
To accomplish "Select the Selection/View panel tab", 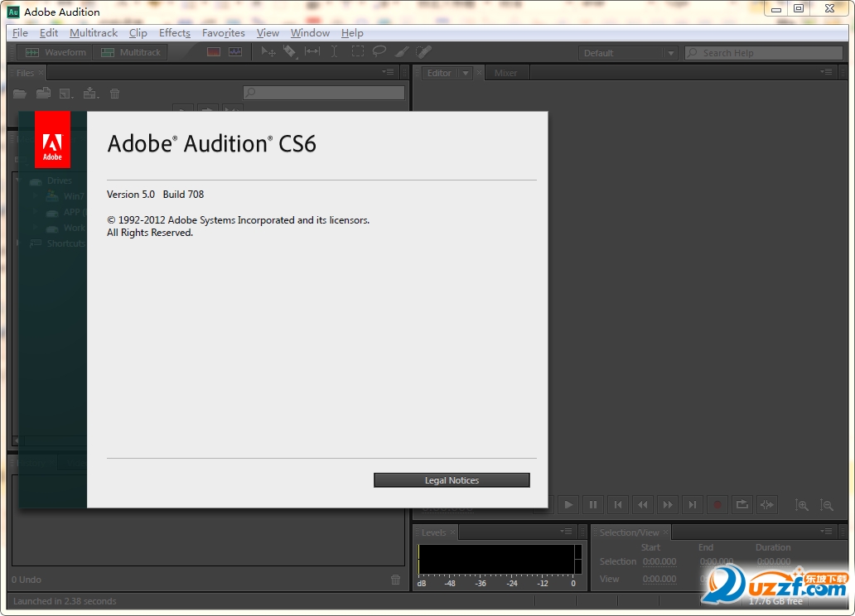I will 630,532.
